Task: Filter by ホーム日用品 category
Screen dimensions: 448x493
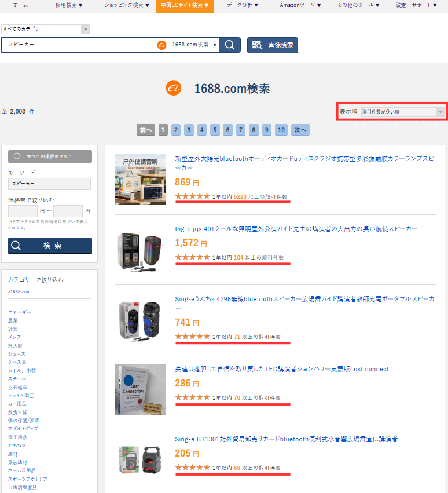Action: 21,470
